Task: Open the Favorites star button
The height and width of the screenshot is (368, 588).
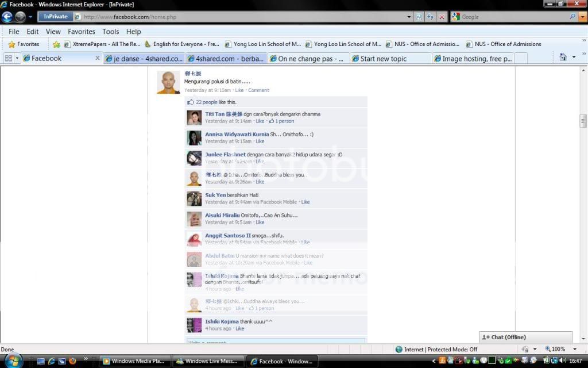Action: tap(24, 44)
